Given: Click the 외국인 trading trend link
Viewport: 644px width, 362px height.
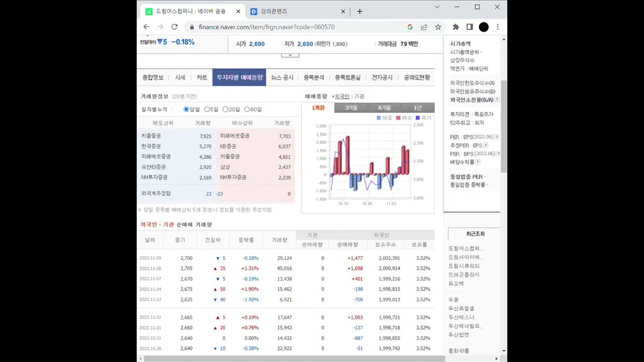Looking at the screenshot, I should (x=342, y=97).
